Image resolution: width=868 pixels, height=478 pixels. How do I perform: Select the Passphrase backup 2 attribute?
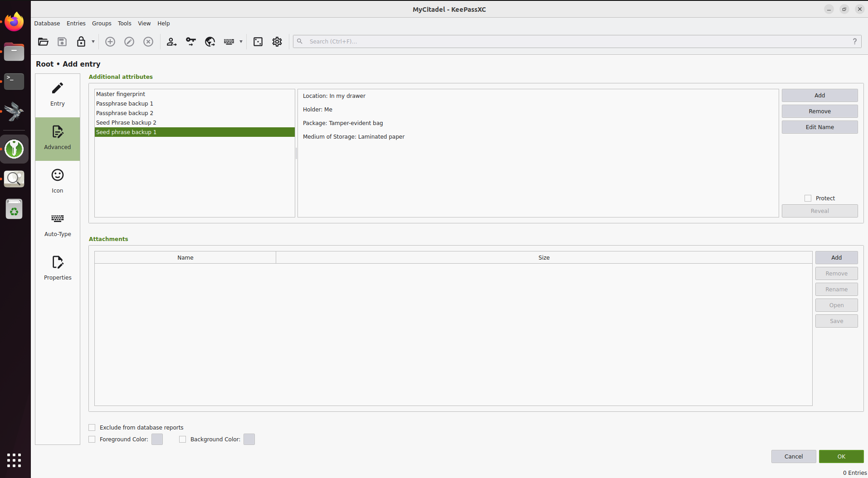coord(195,113)
